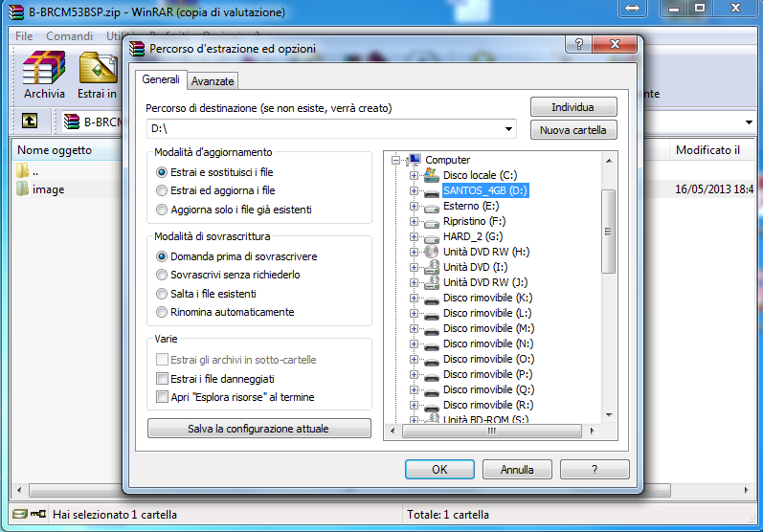This screenshot has height=532, width=763.
Task: Expand the Unità DVD RW (H:) node
Action: 414,252
